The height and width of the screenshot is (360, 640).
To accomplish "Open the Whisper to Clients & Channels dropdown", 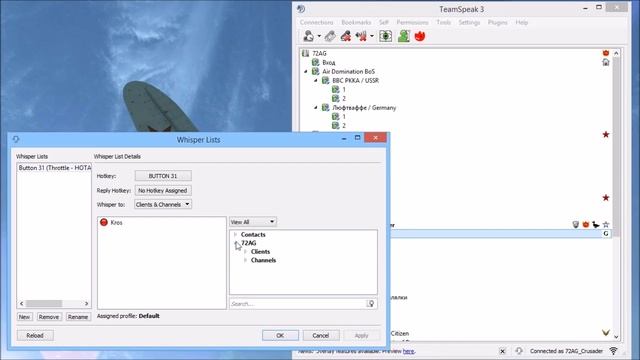I will (x=163, y=204).
